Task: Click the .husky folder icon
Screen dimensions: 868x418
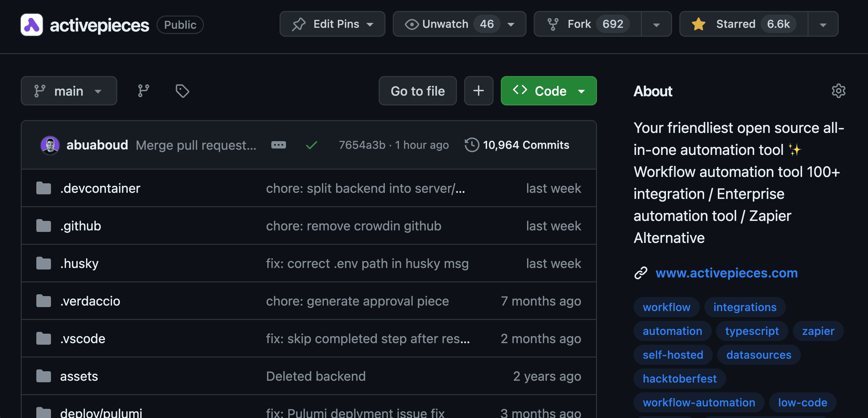Action: pyautogui.click(x=43, y=263)
